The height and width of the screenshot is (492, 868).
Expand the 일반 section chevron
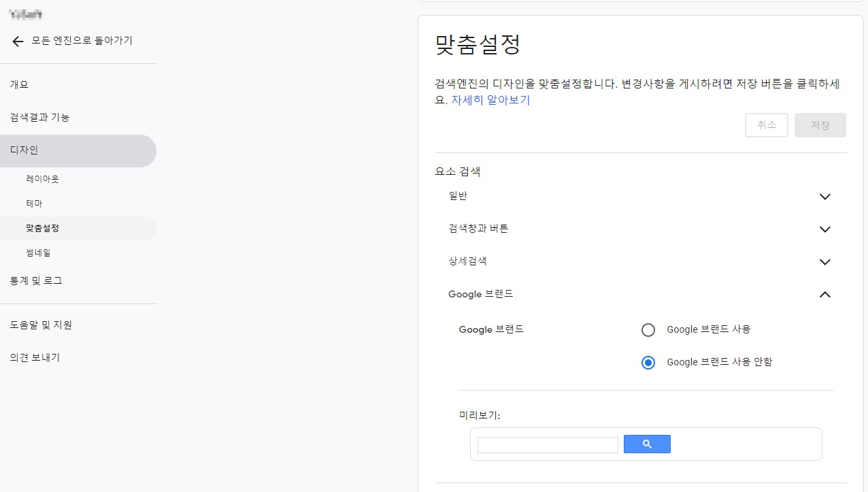pos(825,197)
